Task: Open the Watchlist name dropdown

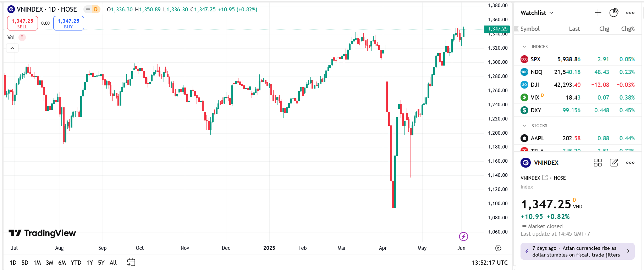Action: click(x=537, y=13)
